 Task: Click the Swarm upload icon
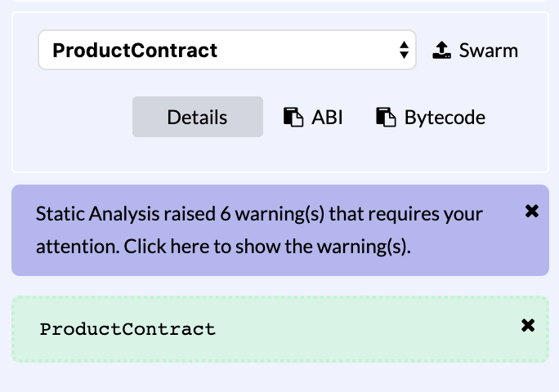pyautogui.click(x=441, y=50)
